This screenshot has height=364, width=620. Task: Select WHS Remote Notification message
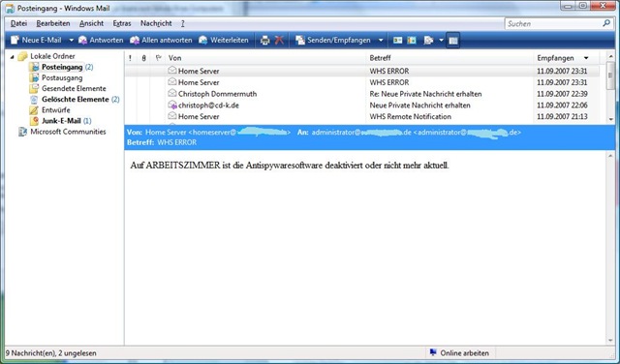click(362, 116)
